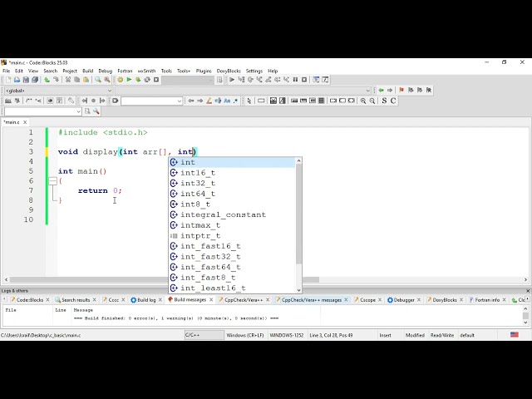Open the File menu
532x399 pixels.
coord(6,71)
